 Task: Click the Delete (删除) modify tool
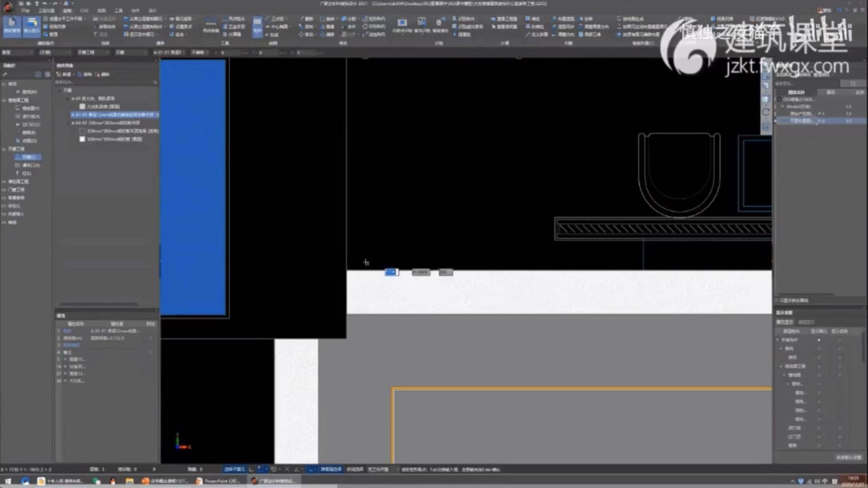306,18
